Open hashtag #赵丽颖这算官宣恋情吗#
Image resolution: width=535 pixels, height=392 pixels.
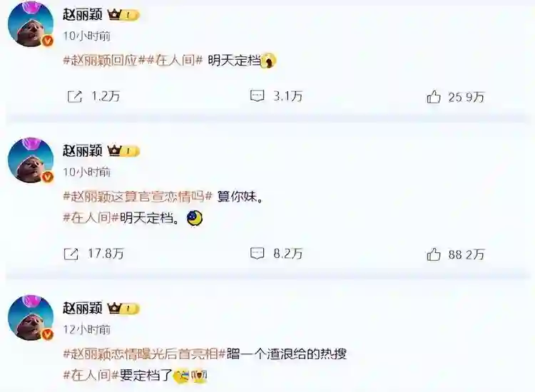138,197
